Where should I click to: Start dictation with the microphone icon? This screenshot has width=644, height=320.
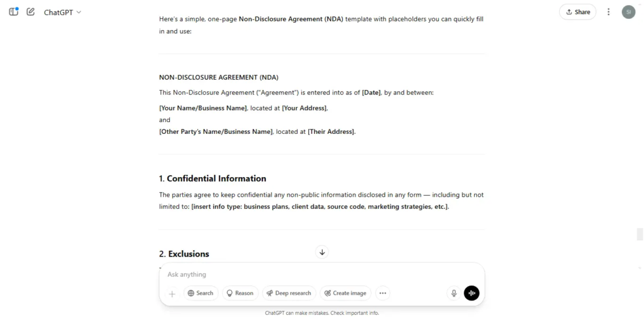tap(454, 294)
